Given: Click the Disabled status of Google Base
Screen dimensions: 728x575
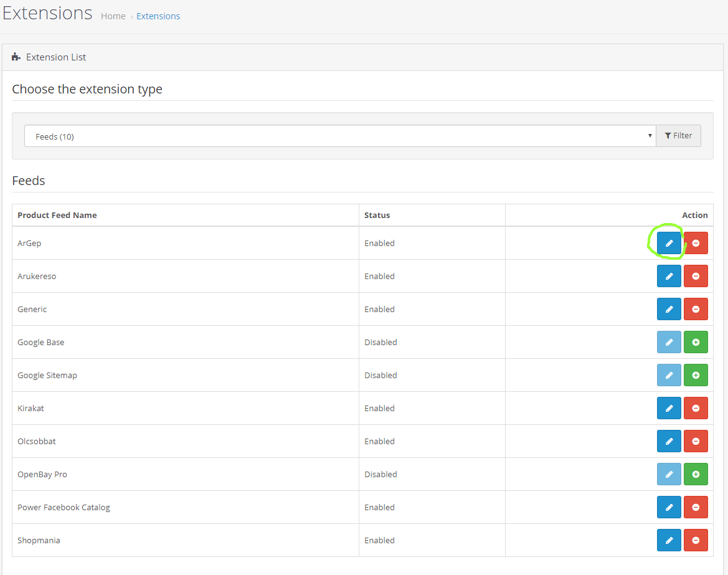Looking at the screenshot, I should [x=381, y=342].
